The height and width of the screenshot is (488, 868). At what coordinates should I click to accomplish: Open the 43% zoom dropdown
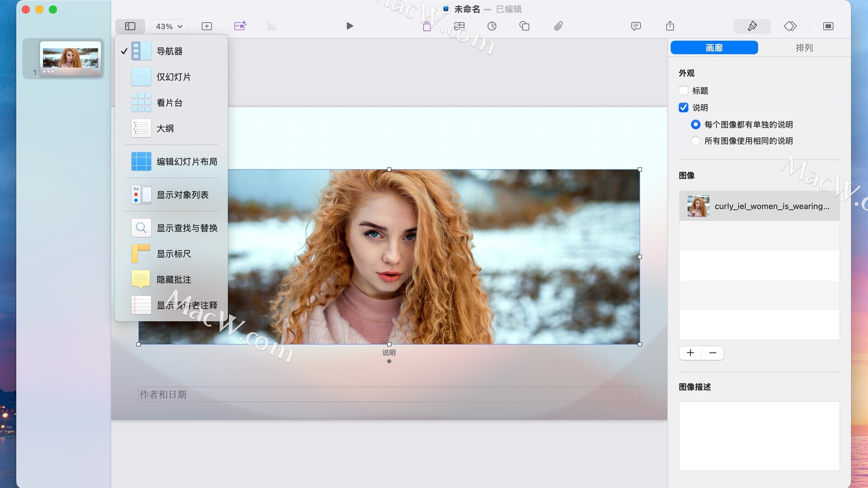[169, 26]
